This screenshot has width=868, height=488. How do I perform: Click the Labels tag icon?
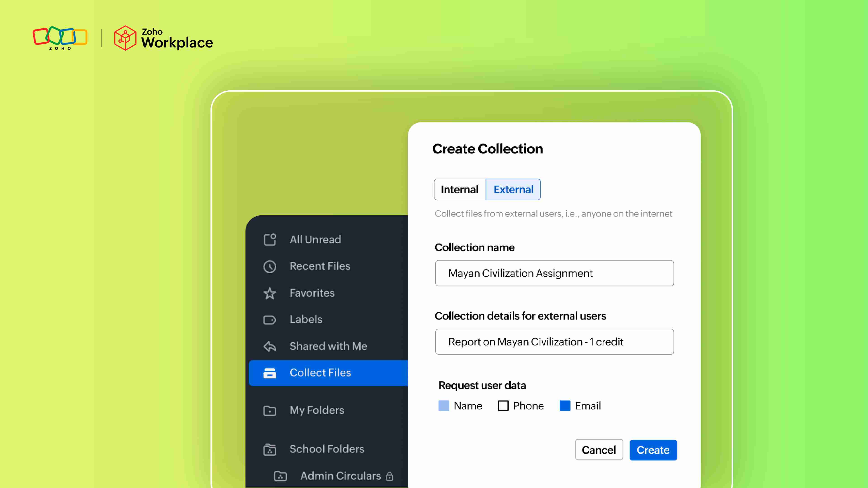click(270, 320)
